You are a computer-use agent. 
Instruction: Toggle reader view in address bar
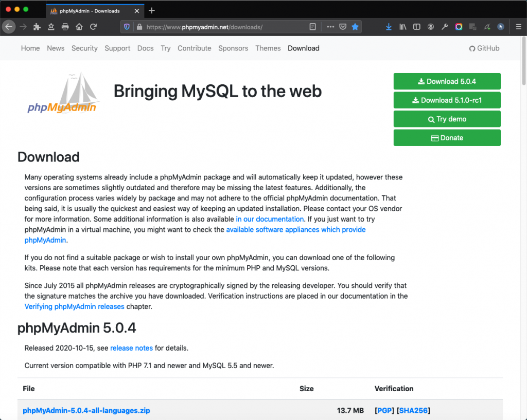point(312,27)
